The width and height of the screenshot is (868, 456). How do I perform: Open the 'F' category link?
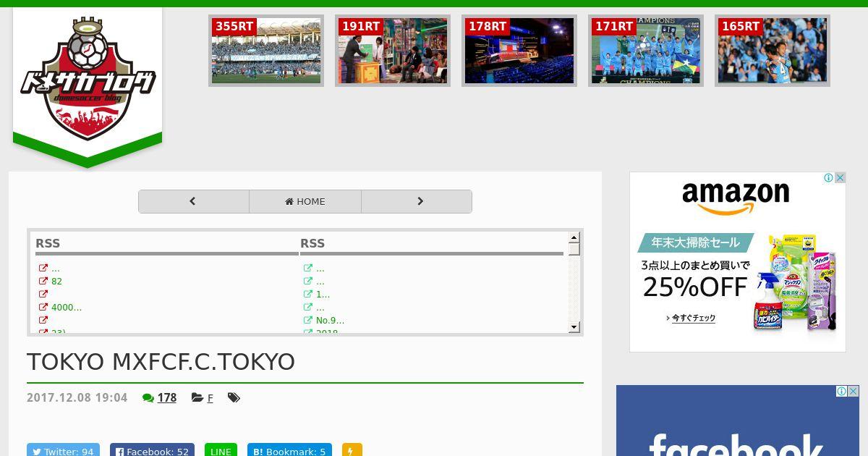[210, 398]
